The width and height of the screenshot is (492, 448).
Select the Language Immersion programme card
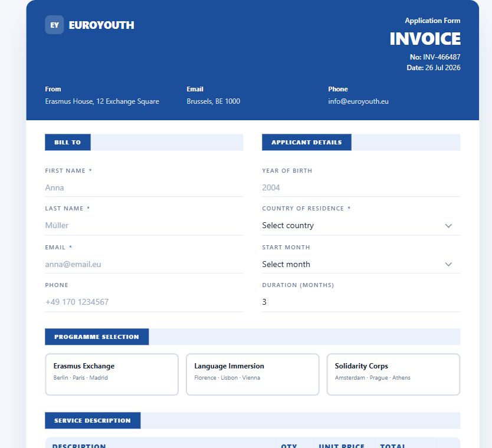coord(252,374)
